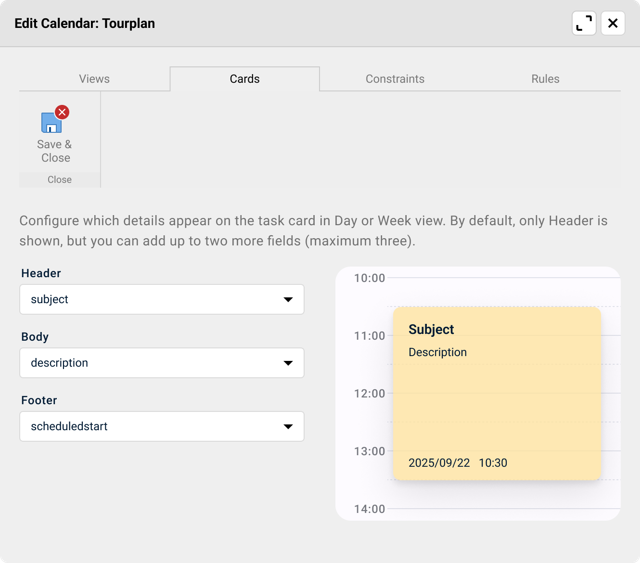Go to the Rules tab
640x563 pixels.
point(545,79)
